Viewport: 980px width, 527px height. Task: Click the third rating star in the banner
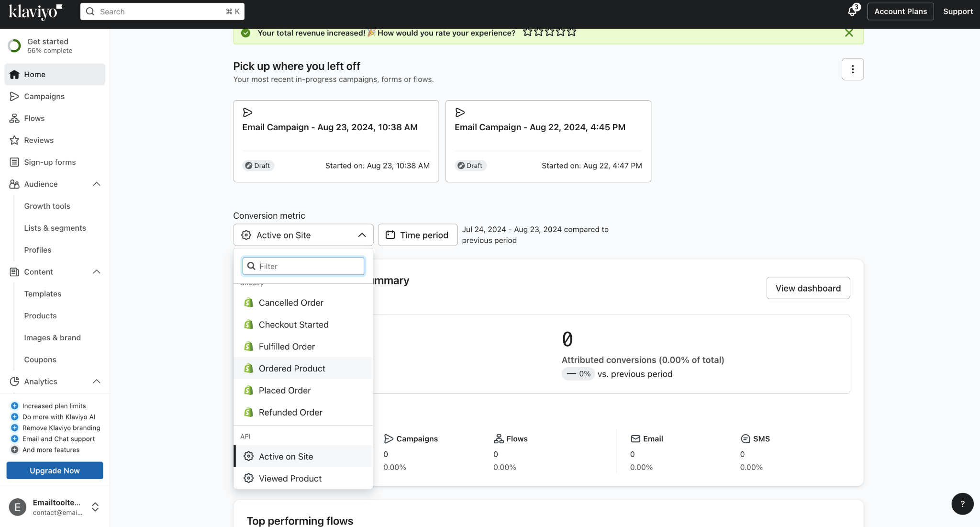coord(549,32)
